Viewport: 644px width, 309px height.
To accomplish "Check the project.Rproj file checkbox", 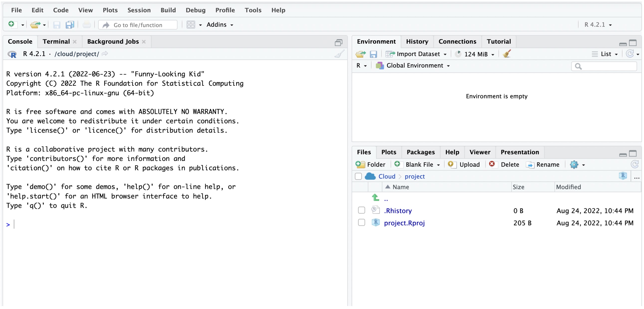I will point(361,222).
